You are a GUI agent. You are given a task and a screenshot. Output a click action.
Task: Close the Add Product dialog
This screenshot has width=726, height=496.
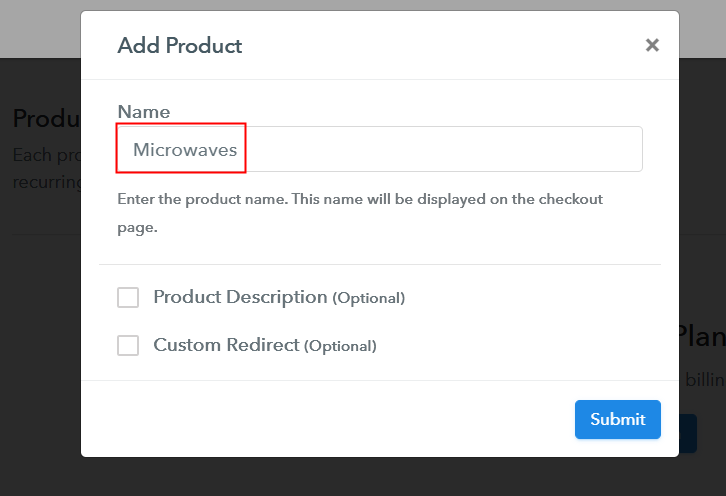(652, 45)
